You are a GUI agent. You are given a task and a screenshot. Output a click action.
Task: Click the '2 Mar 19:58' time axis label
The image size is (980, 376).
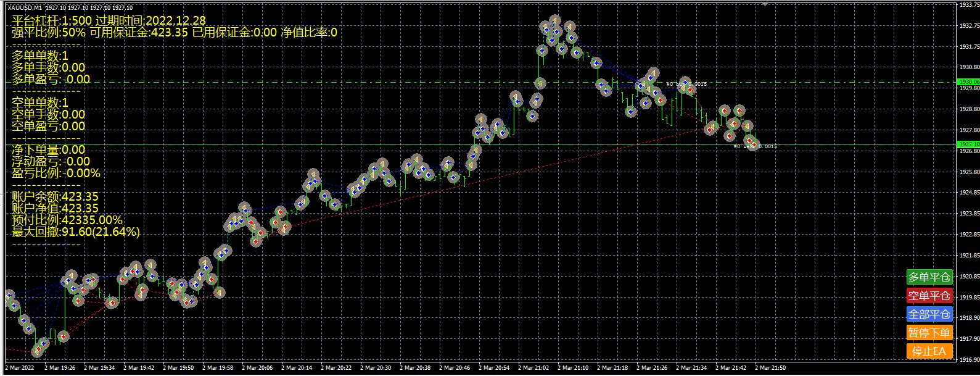click(x=217, y=367)
